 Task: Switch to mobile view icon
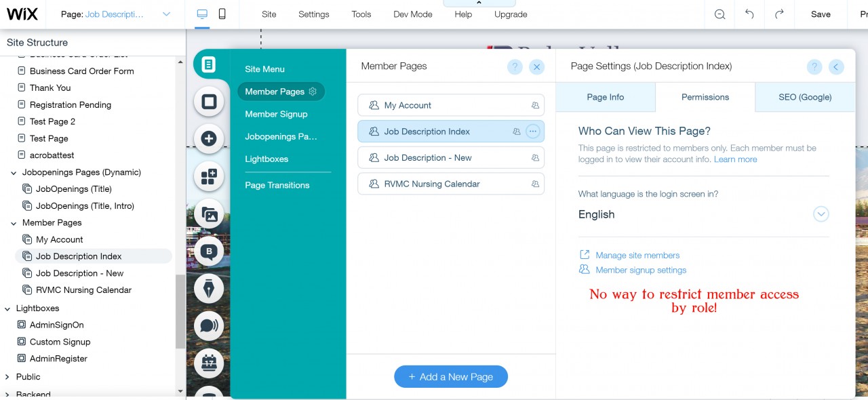222,14
